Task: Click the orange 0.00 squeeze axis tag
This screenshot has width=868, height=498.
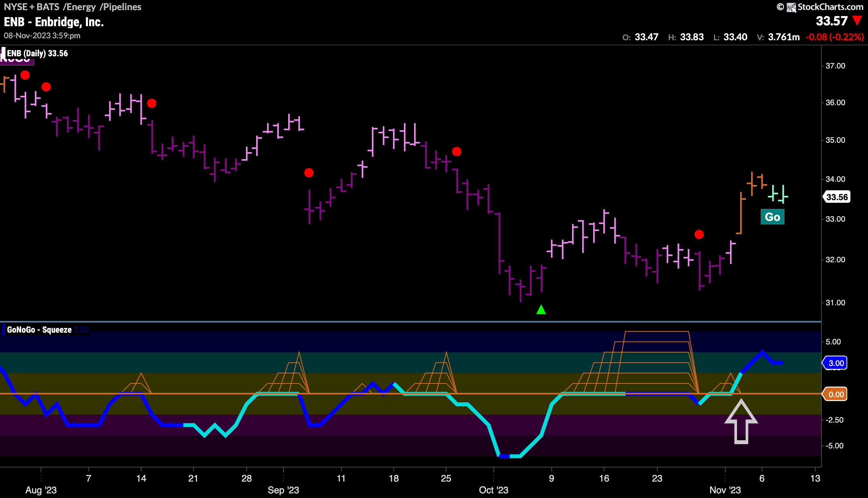Action: tap(836, 394)
